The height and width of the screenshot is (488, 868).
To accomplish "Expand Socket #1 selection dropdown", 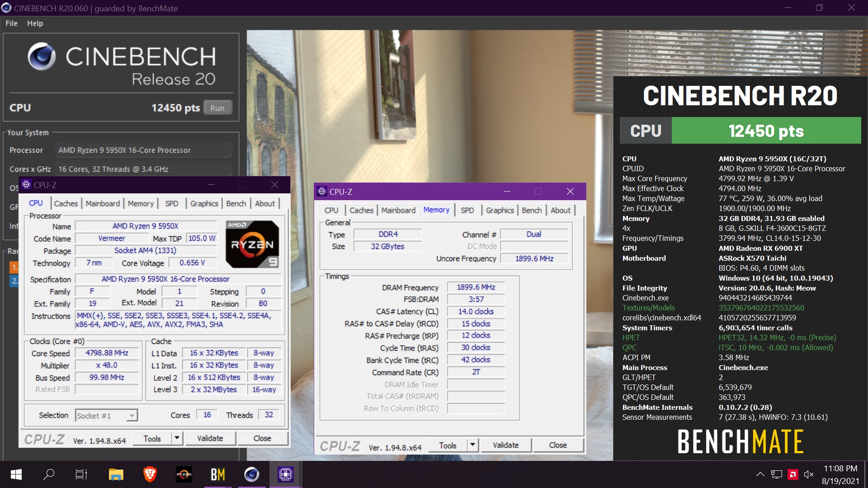I will pos(132,415).
